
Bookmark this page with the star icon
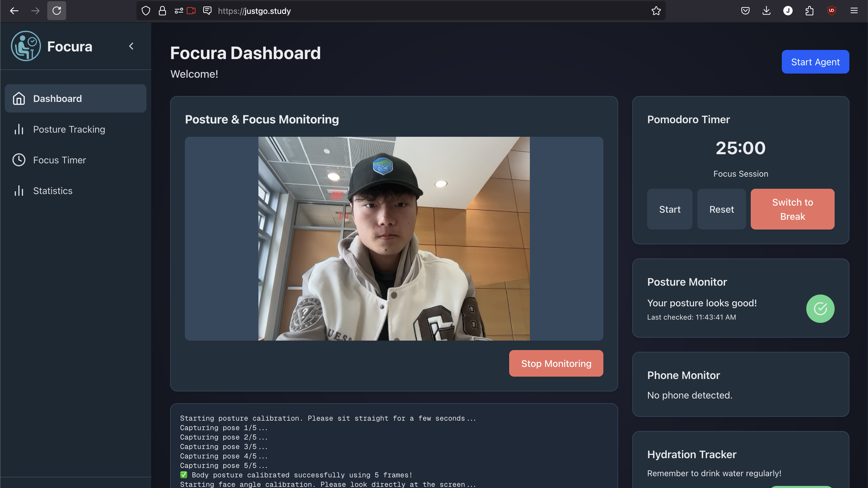tap(656, 11)
